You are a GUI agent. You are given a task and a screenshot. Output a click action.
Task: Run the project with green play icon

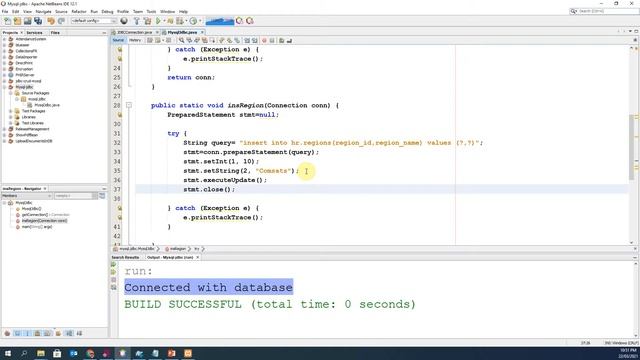tap(158, 21)
